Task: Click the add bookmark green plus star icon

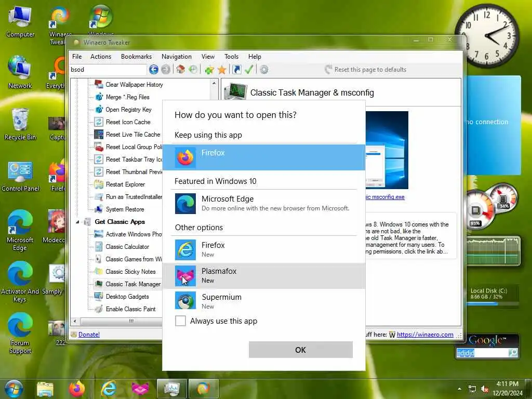Action: coord(209,70)
